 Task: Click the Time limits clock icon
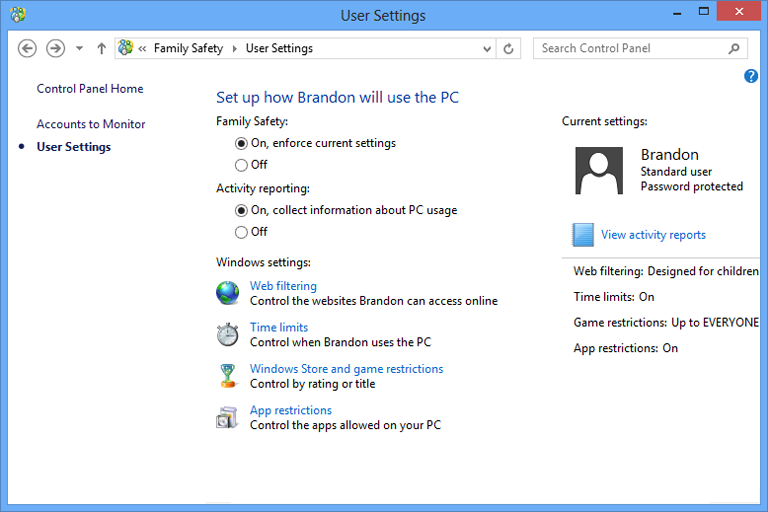pos(228,334)
